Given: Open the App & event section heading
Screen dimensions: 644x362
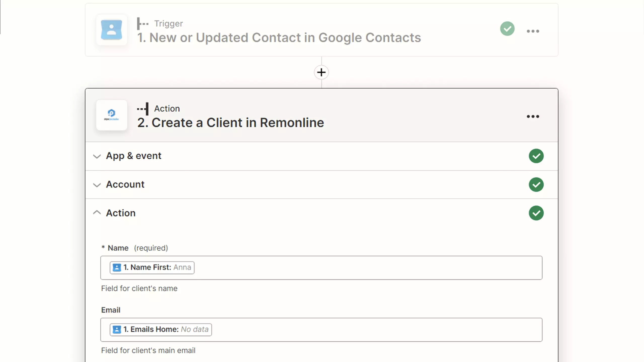Looking at the screenshot, I should (x=134, y=156).
